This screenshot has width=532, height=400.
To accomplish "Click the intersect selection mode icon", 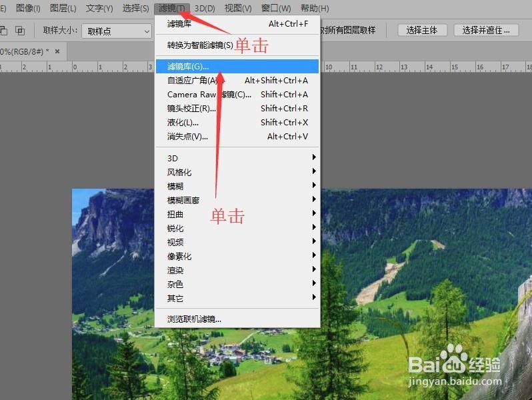I will 20,31.
